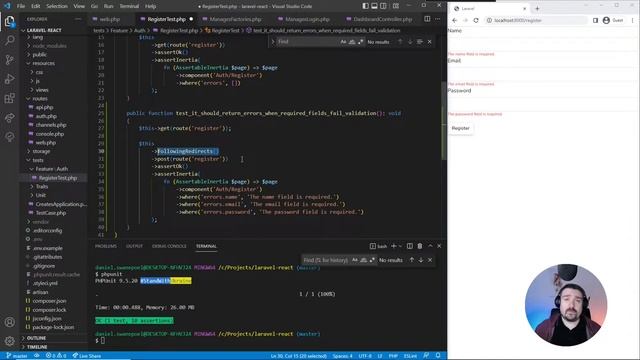Open the Search view in the activity bar

tap(9, 40)
